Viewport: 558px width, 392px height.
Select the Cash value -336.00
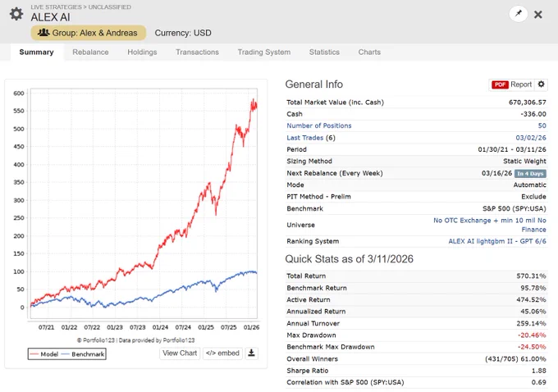533,114
